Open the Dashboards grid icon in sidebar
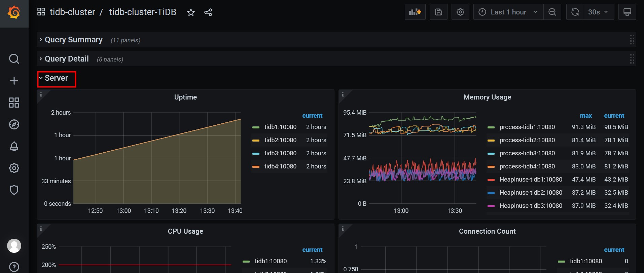This screenshot has height=273, width=644. (x=14, y=103)
